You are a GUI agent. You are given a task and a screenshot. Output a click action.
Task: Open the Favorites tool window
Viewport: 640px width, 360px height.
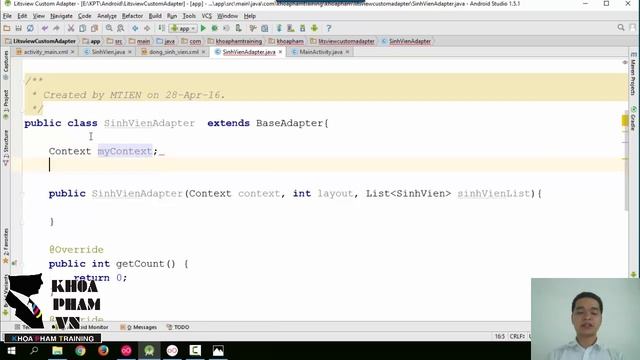6,245
